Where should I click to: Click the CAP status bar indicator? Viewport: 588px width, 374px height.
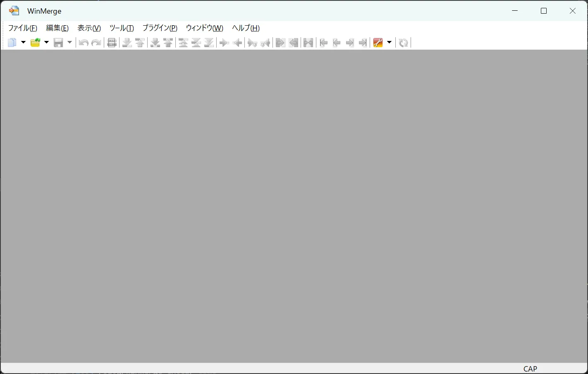coord(530,369)
